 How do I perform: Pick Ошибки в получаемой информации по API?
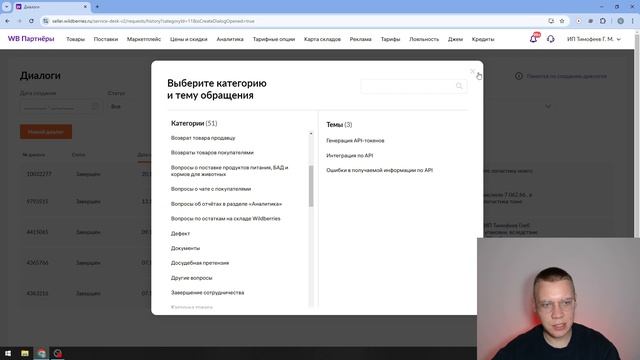(379, 170)
